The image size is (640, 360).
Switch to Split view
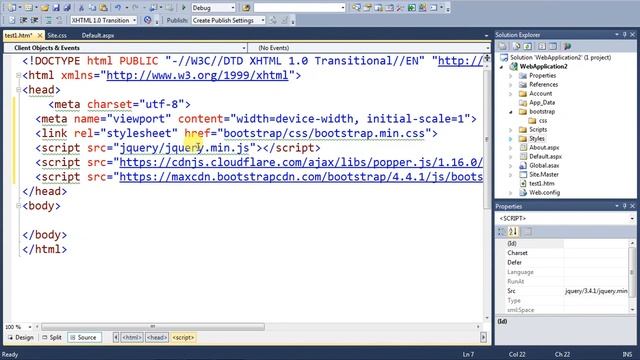tap(51, 338)
